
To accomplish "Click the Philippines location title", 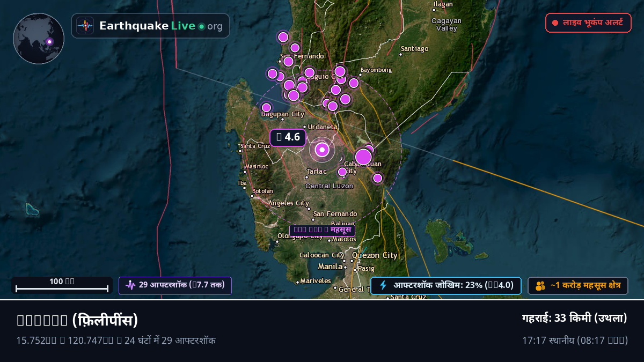I will (77, 320).
